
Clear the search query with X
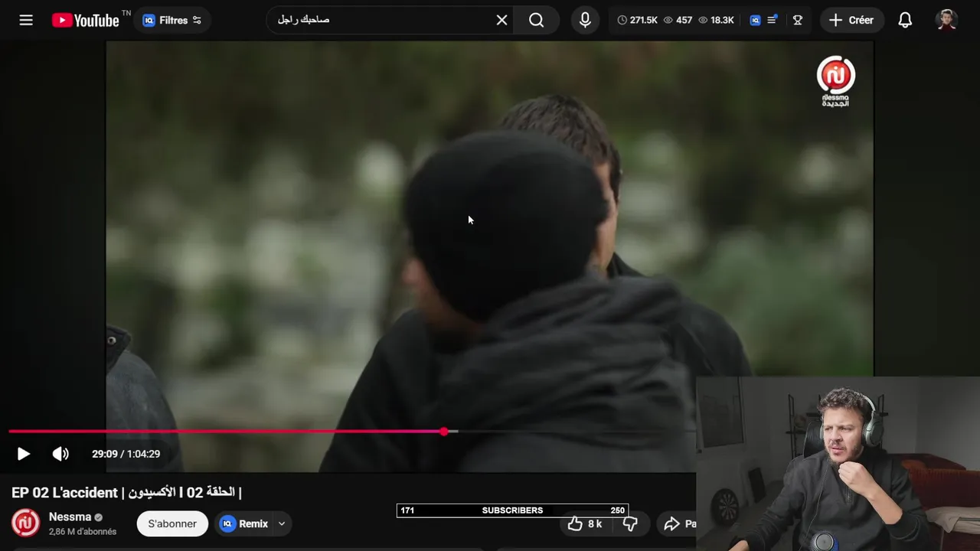pyautogui.click(x=501, y=21)
